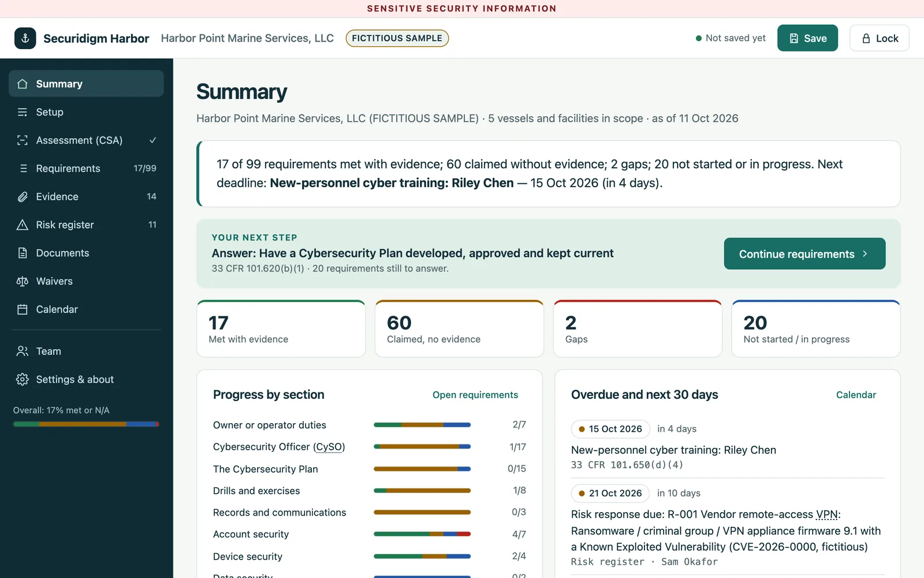This screenshot has height=578, width=924.
Task: Click the floppy disk icon in Save button
Action: [794, 38]
